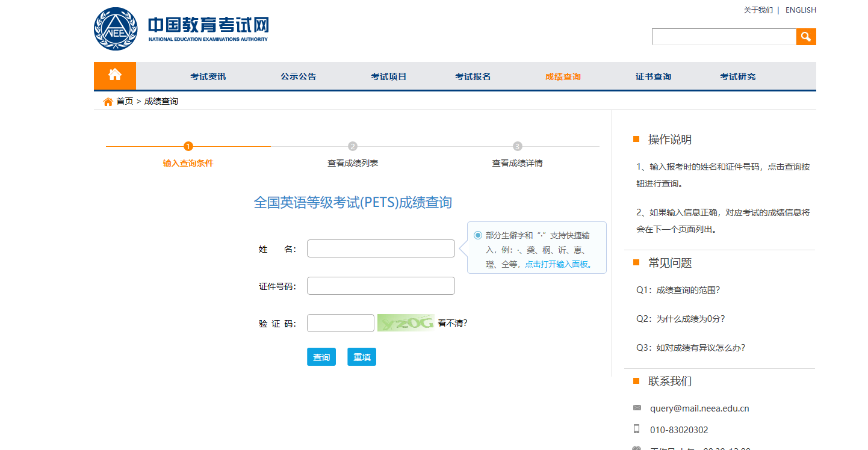This screenshot has width=868, height=450.
Task: Focus the site search box
Action: click(x=724, y=37)
